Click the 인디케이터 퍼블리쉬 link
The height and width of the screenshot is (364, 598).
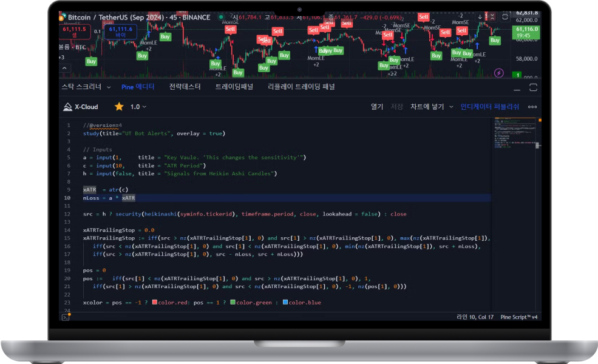point(490,107)
